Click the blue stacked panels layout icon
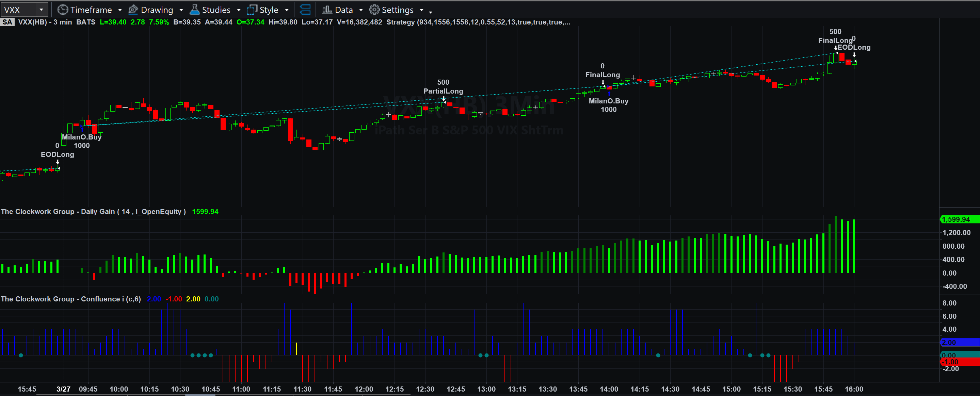The image size is (980, 396). 305,10
